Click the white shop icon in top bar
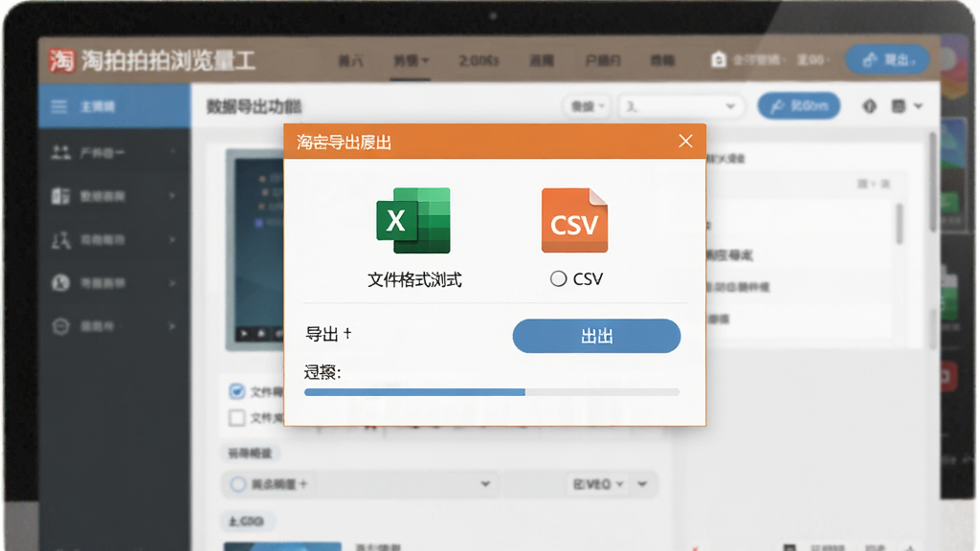The image size is (980, 551). (718, 60)
